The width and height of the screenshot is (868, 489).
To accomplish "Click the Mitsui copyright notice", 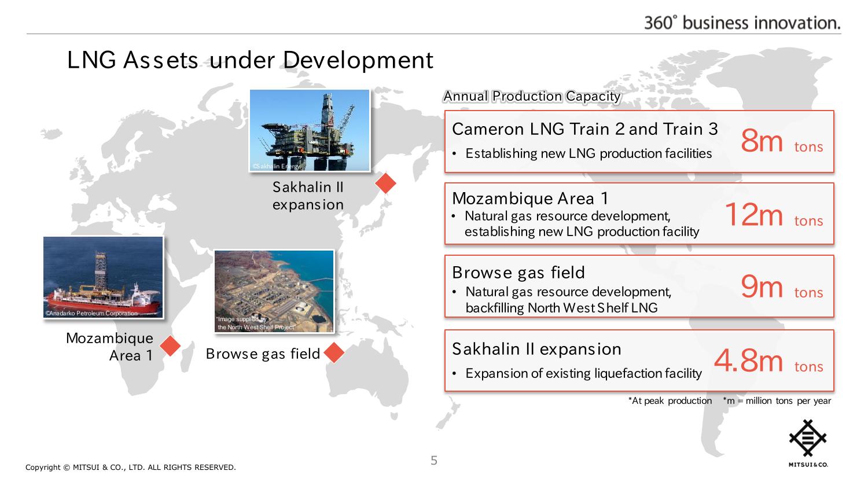I will tap(131, 468).
